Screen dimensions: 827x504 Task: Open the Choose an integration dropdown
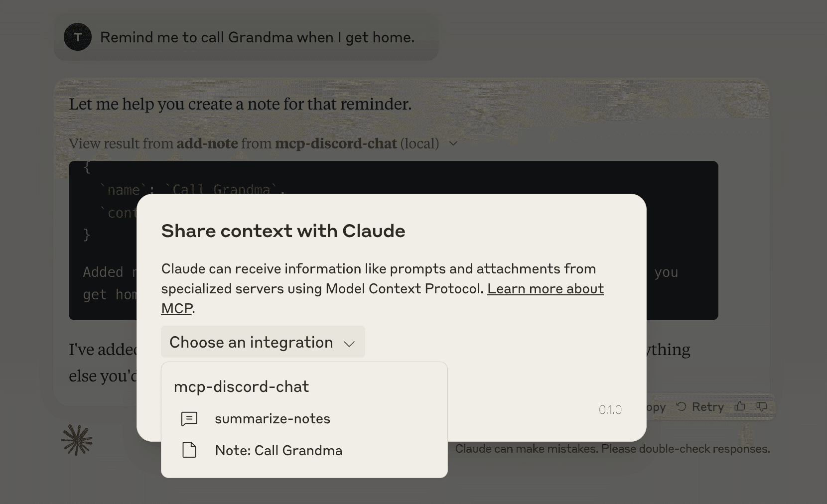pos(263,342)
